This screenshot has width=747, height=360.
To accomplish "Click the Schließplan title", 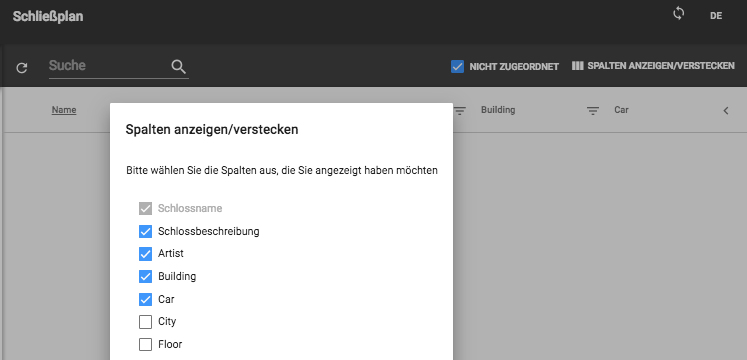I will coord(48,17).
